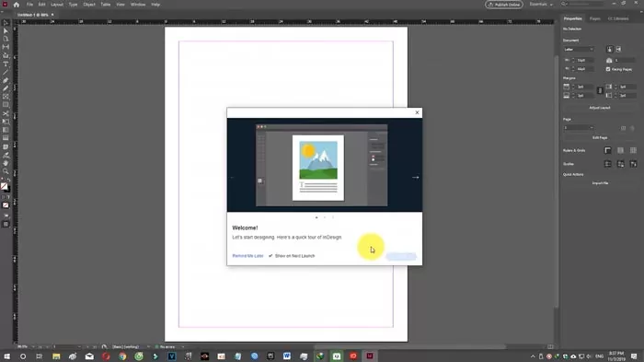The width and height of the screenshot is (644, 362).
Task: Open the Page number dropdown in Properties
Action: [x=579, y=128]
